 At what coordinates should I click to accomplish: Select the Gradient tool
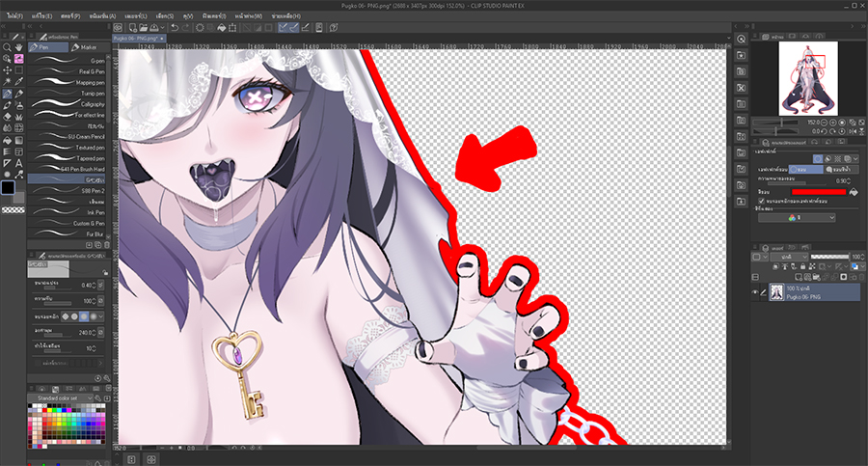19,141
